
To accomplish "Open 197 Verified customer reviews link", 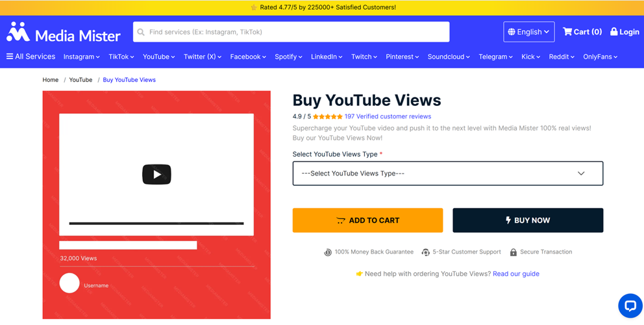I will [388, 117].
